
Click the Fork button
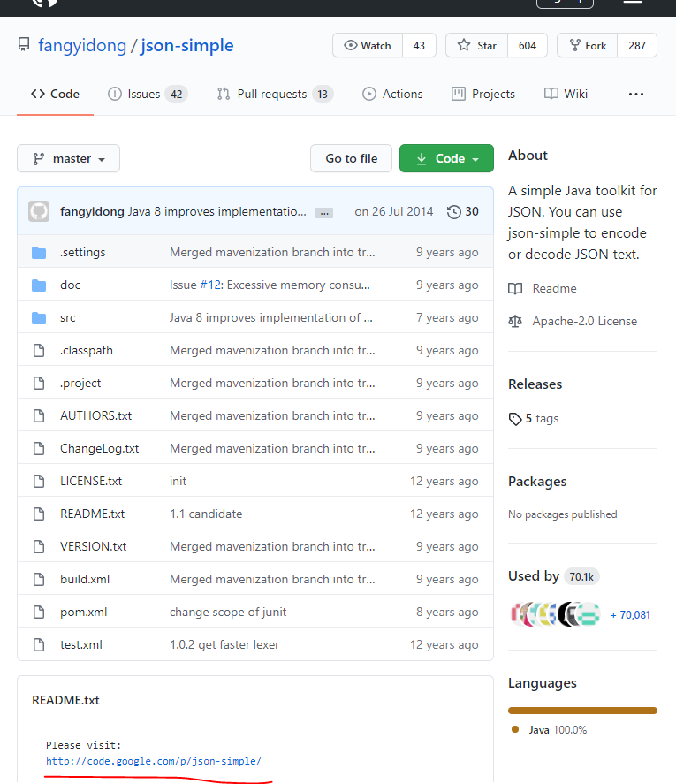(x=588, y=45)
